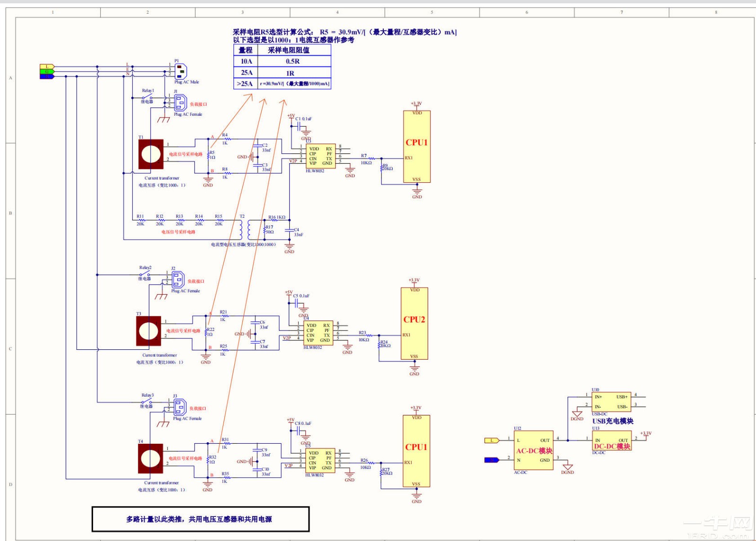The width and height of the screenshot is (756, 541).
Task: Select the T4 current transformer symbol
Action: coord(150,458)
